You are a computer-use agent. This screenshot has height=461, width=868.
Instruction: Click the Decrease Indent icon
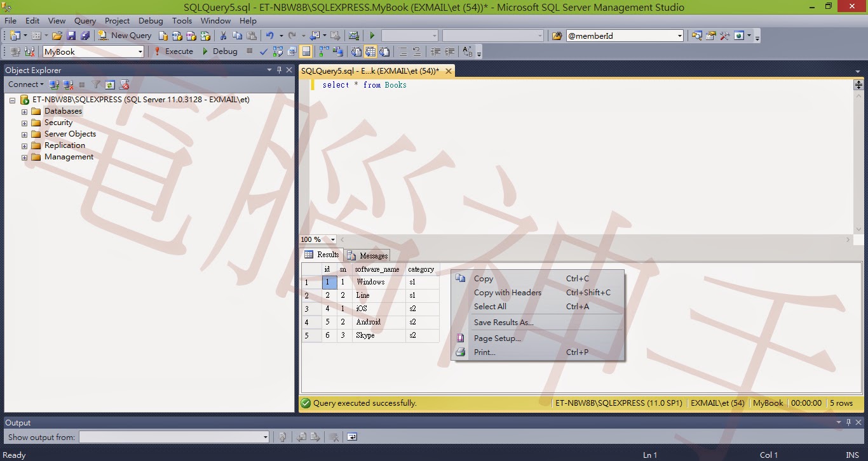436,51
